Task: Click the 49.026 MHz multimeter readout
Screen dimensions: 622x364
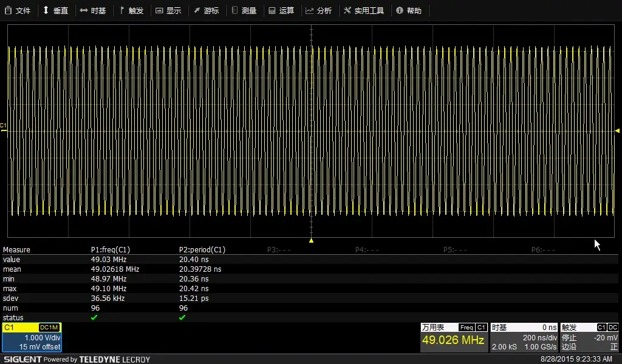Action: point(454,340)
